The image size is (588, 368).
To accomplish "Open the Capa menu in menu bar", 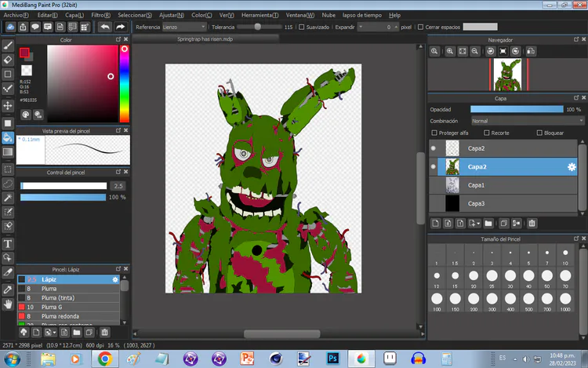I will (74, 15).
